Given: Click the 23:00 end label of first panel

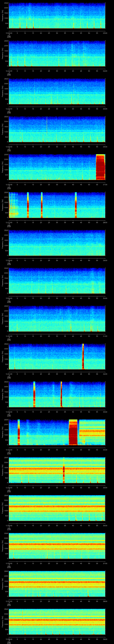Looking at the screenshot, I should 105,33.
